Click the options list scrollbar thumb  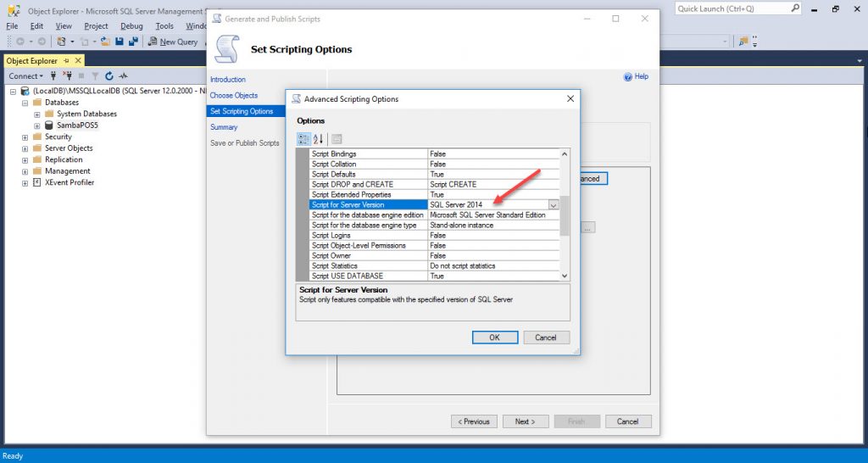565,215
